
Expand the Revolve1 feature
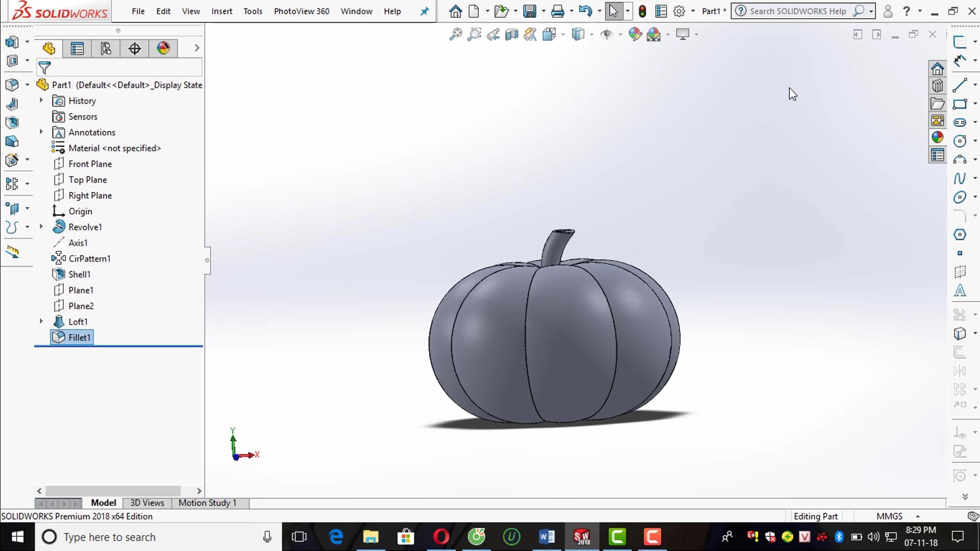(x=41, y=227)
